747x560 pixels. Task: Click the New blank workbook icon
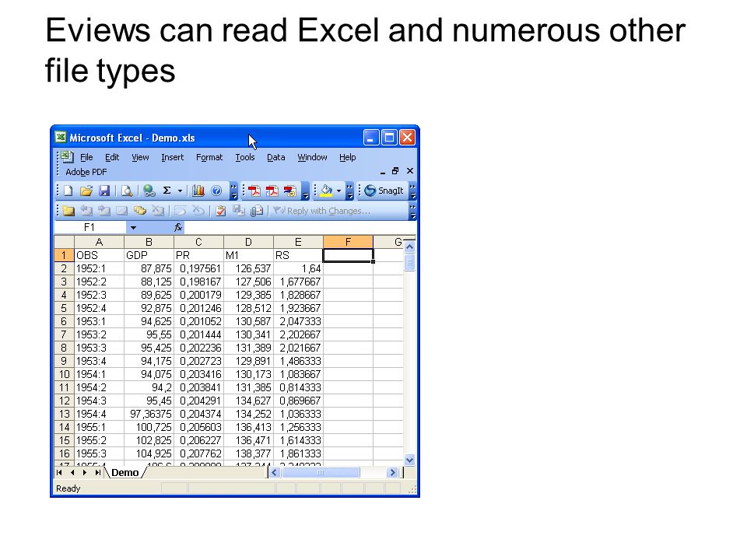[x=68, y=191]
